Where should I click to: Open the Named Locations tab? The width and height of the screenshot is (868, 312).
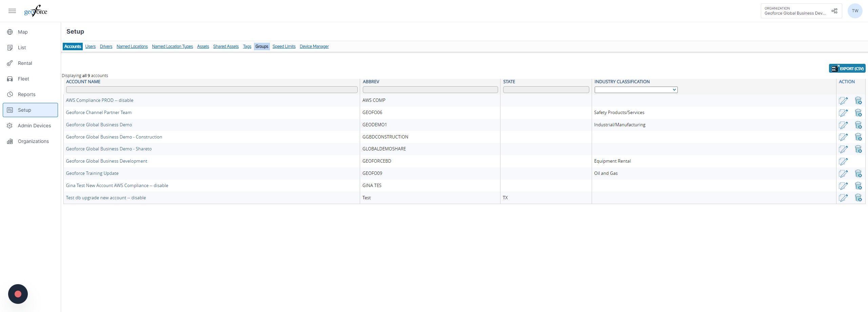click(132, 47)
